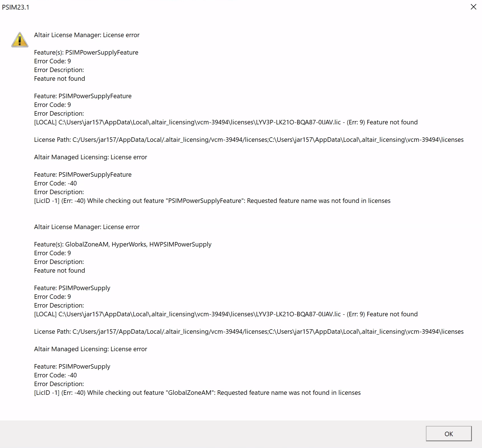
Task: Click the 'Altair License Manager: License error' heading
Action: coord(87,35)
